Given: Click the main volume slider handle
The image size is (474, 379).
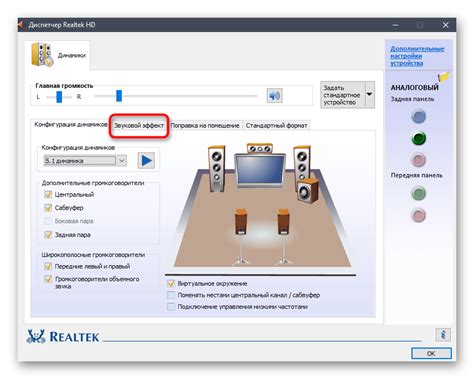Looking at the screenshot, I should click(x=119, y=96).
